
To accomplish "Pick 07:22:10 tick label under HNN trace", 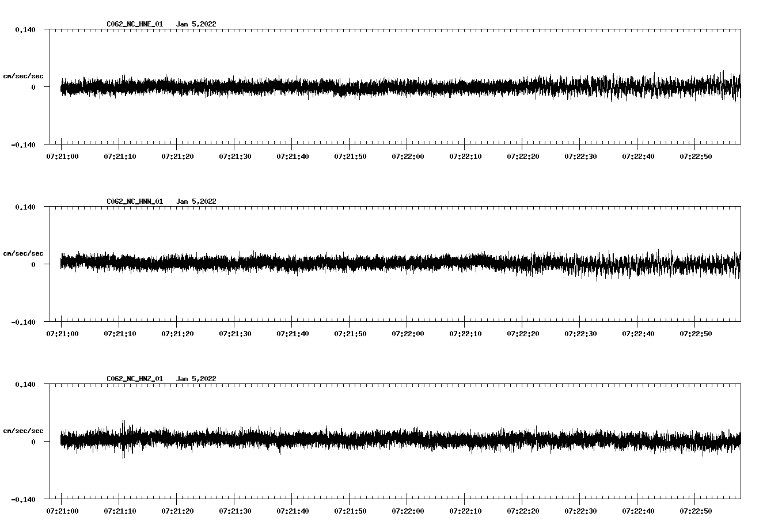I will (x=465, y=333).
